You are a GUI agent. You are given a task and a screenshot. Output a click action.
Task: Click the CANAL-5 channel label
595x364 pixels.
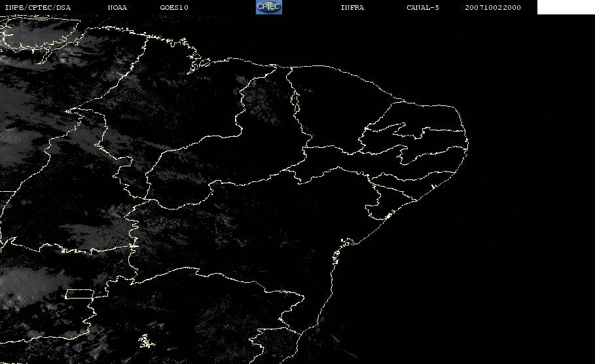point(423,7)
